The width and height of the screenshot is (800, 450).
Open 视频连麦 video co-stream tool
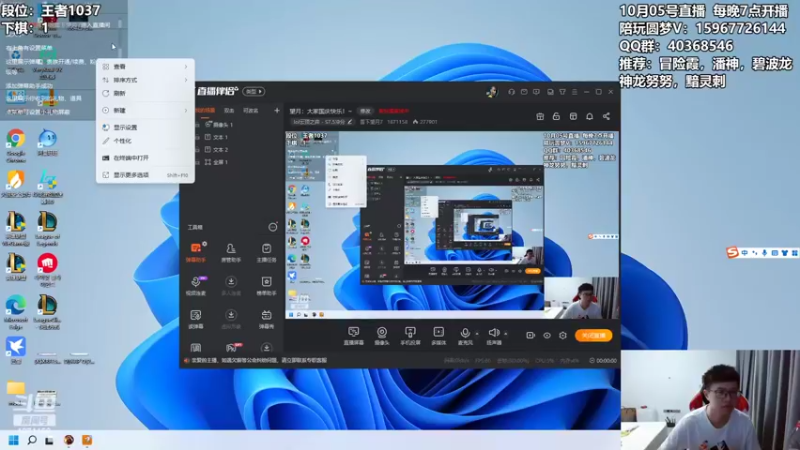(x=195, y=286)
